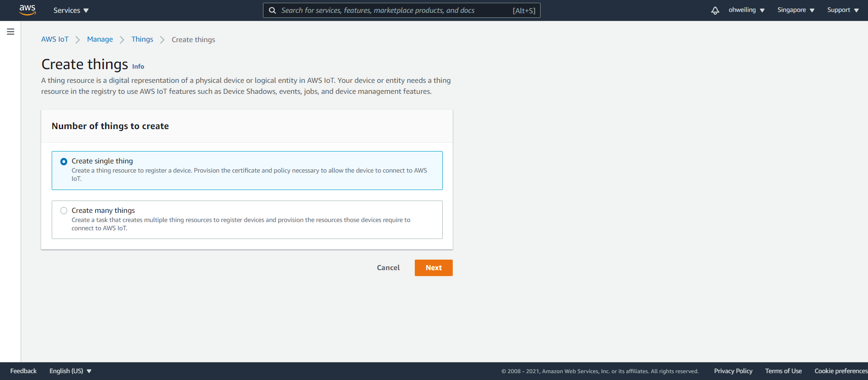Select Create single thing radio button
This screenshot has height=380, width=868.
[64, 162]
